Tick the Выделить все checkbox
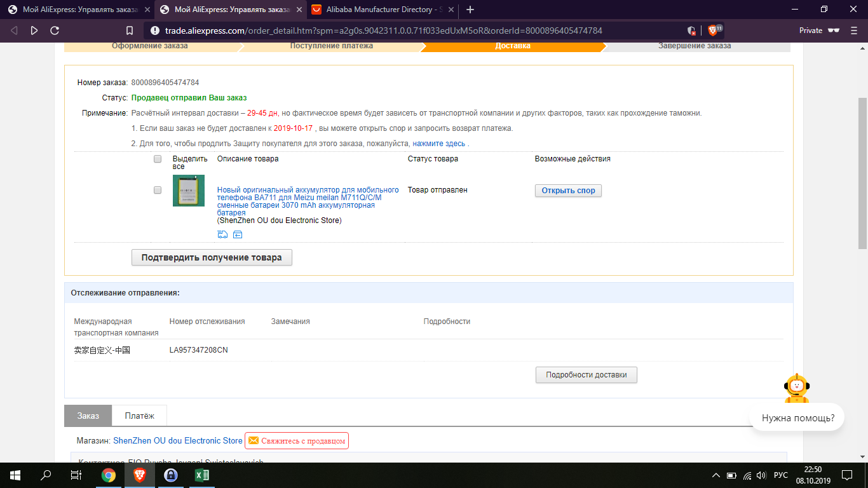Image resolution: width=868 pixels, height=488 pixels. coord(158,159)
